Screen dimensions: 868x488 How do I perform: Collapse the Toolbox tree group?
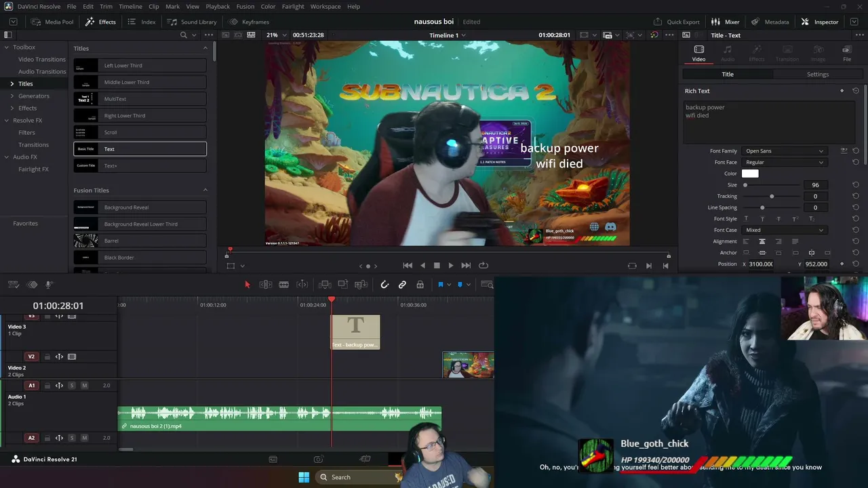pos(6,47)
